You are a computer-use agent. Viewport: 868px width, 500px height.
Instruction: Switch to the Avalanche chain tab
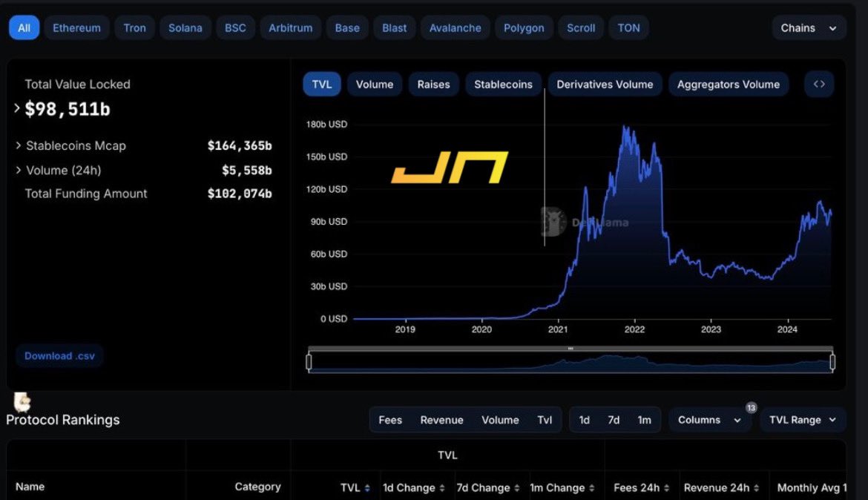pyautogui.click(x=455, y=27)
